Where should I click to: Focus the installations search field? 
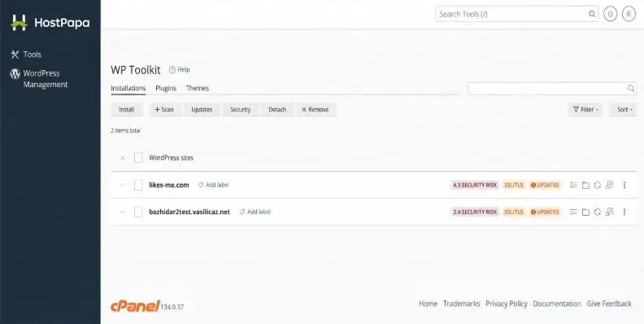552,89
